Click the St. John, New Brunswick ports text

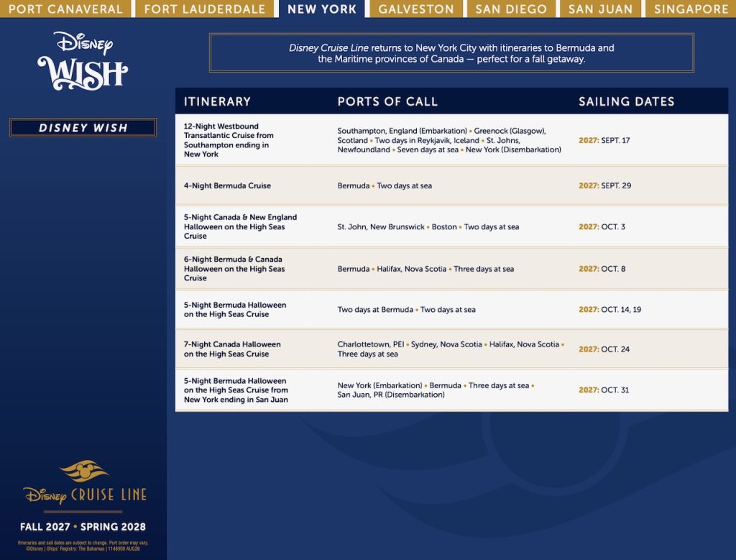coord(428,226)
